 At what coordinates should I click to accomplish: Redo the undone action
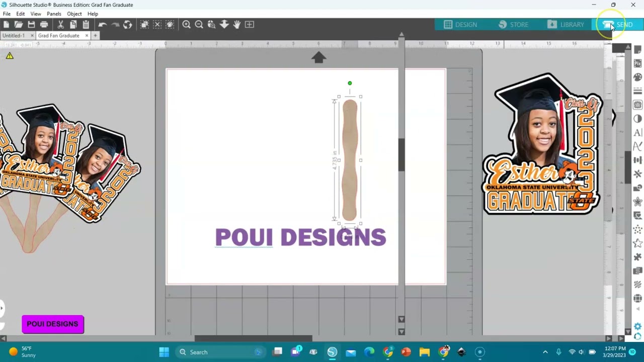pos(115,25)
